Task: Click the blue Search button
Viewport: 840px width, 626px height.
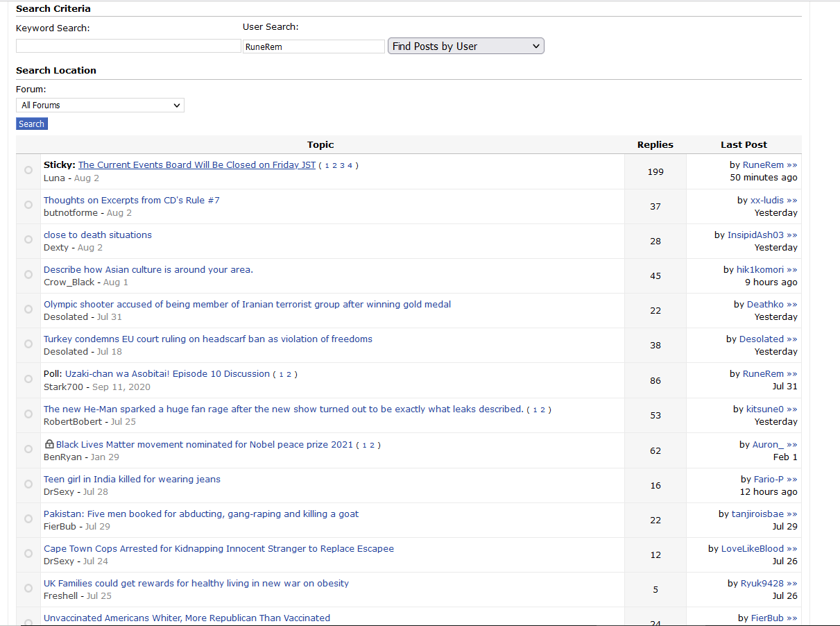Action: [x=32, y=124]
